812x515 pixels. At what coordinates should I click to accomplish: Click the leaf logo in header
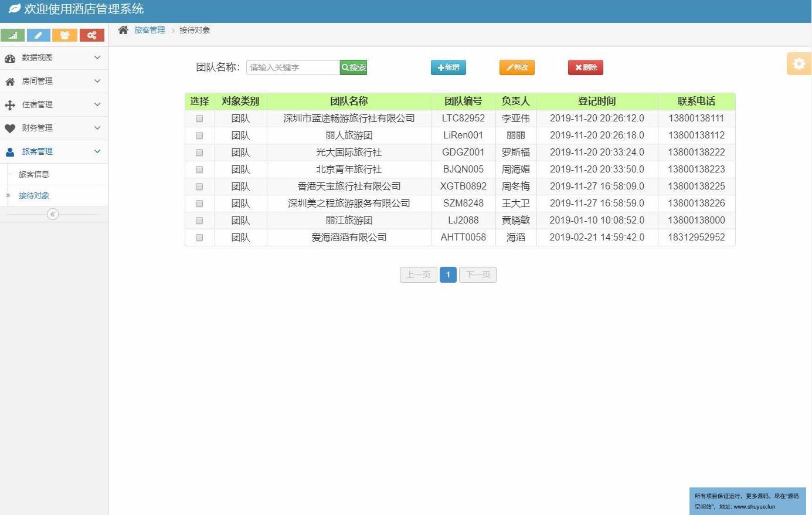[x=14, y=9]
